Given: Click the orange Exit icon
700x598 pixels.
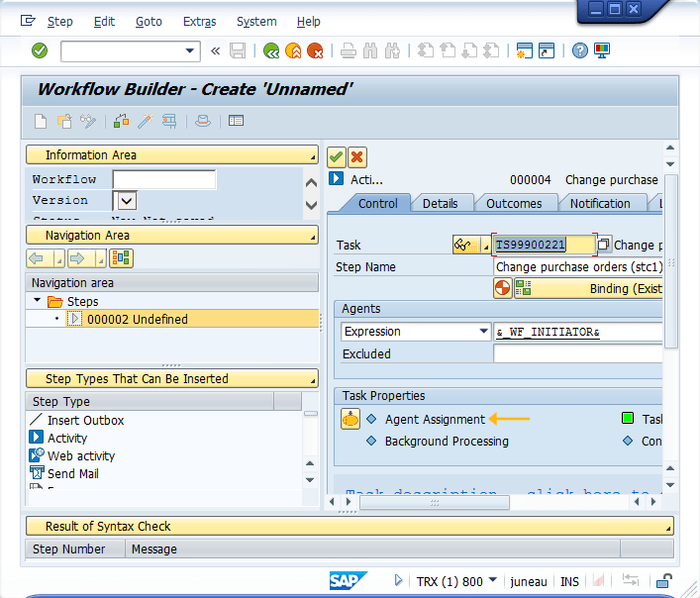Looking at the screenshot, I should pos(293,50).
